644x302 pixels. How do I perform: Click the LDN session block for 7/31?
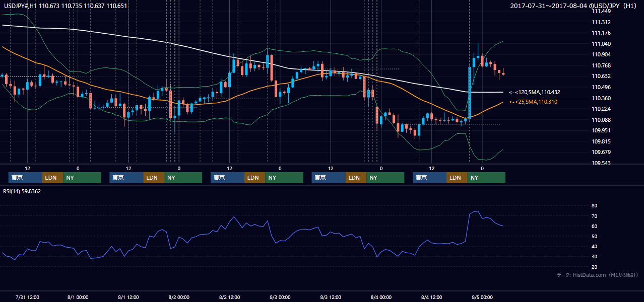click(52, 178)
